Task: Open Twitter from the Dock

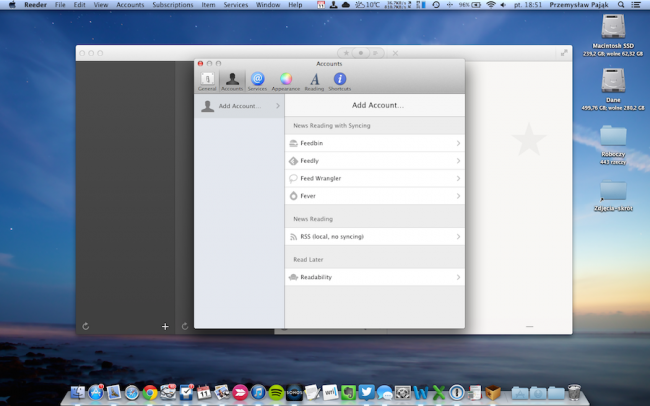Action: [x=366, y=392]
